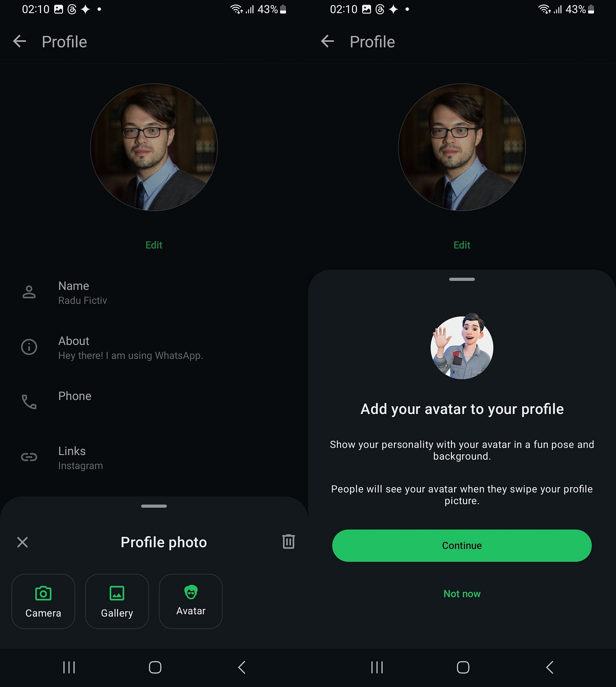Tap the avatar sheet drag handle

tap(462, 279)
